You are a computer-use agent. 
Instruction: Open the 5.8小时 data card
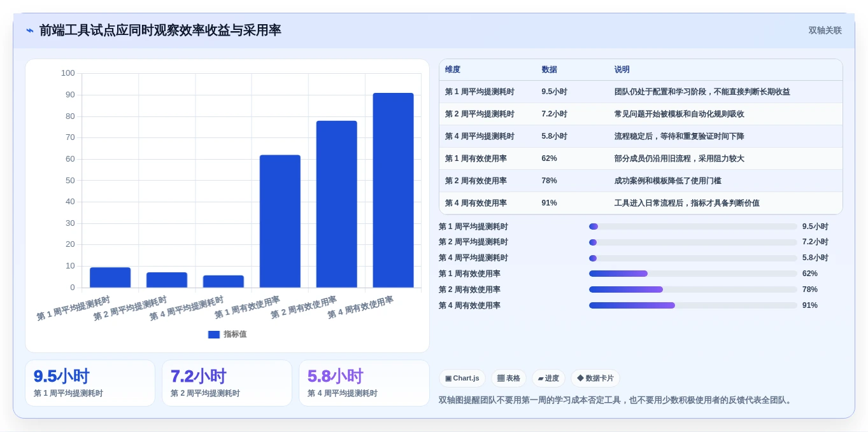tap(364, 383)
